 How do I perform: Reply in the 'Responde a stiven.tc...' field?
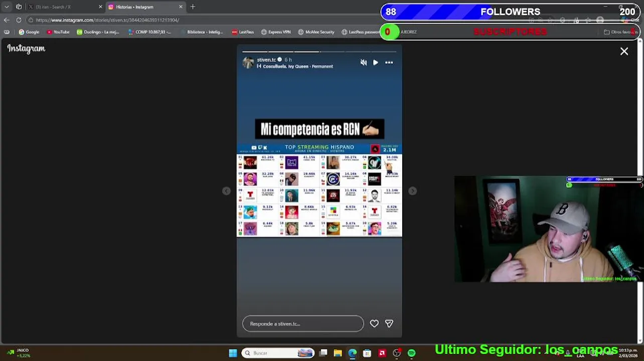(303, 323)
